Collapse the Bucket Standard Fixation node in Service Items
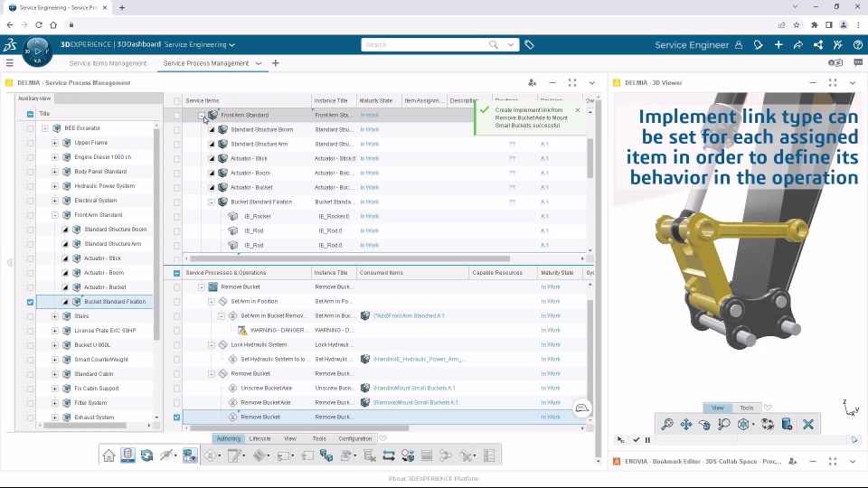This screenshot has height=488, width=868. [x=211, y=202]
